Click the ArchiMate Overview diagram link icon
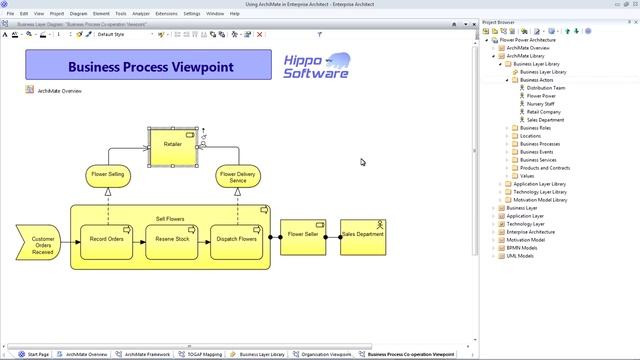This screenshot has height=360, width=640. [x=30, y=89]
